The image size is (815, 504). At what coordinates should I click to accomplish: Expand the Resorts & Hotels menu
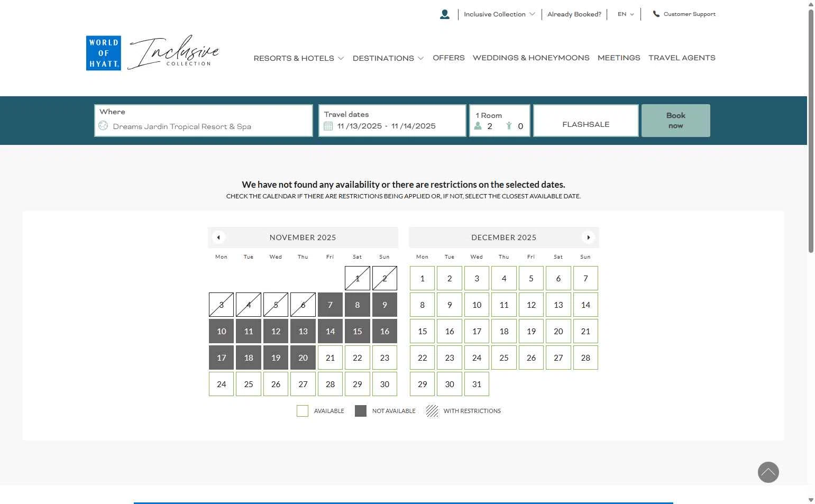299,58
